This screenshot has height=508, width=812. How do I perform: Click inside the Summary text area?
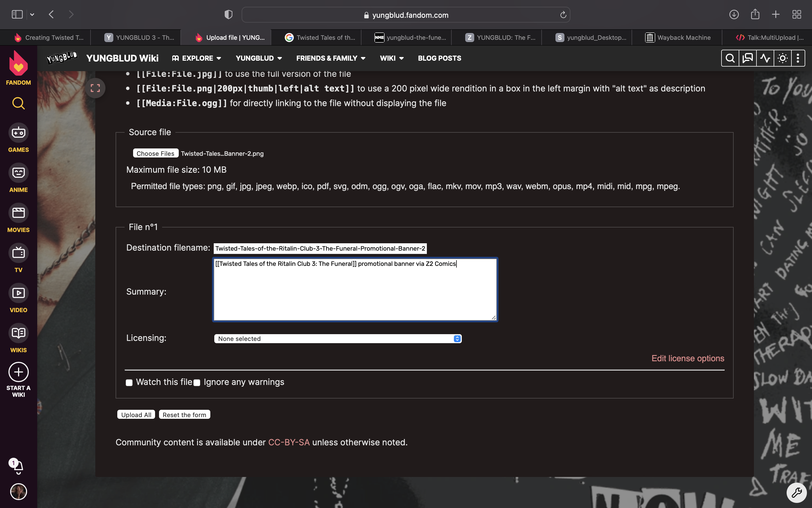click(x=355, y=289)
